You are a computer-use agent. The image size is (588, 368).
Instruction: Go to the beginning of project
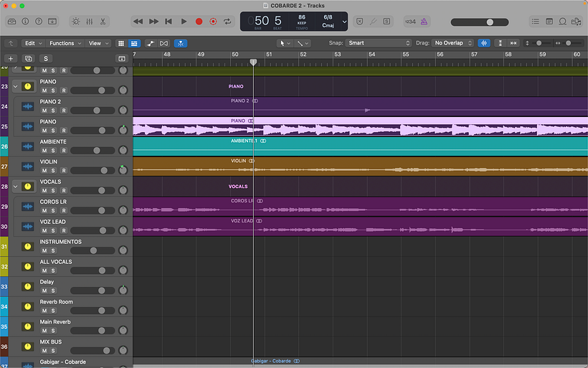[169, 22]
